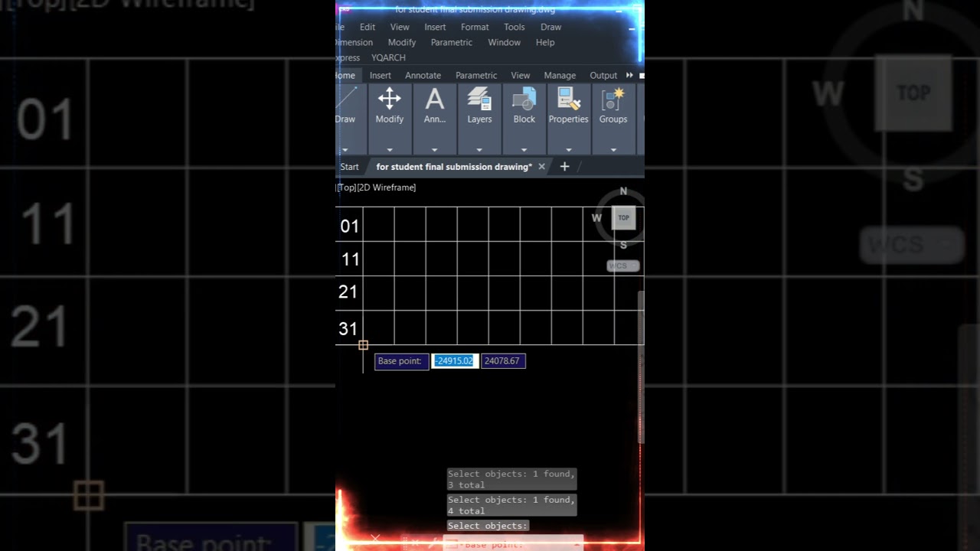980x551 pixels.
Task: Click the N compass direction on ViewCube
Action: pyautogui.click(x=623, y=191)
